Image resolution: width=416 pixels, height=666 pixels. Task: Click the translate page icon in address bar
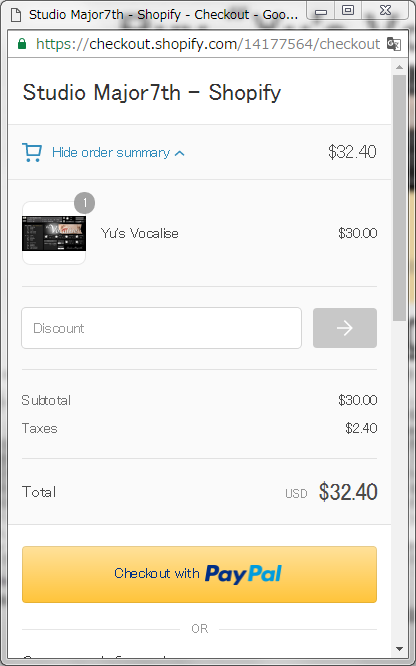pyautogui.click(x=394, y=44)
